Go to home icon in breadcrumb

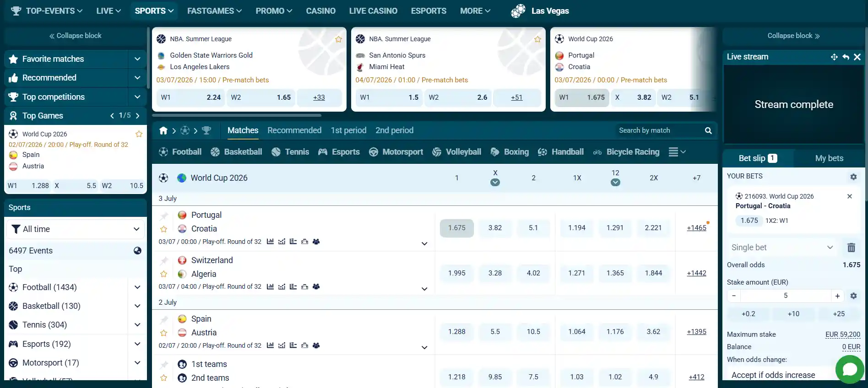pyautogui.click(x=163, y=130)
